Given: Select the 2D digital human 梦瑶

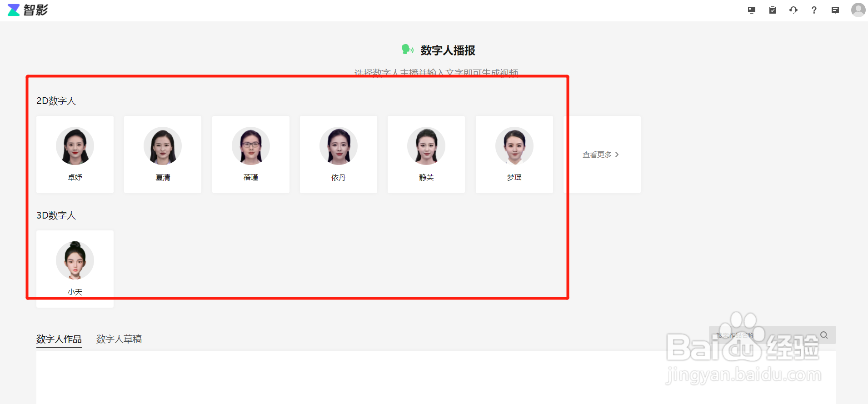Looking at the screenshot, I should [x=514, y=155].
